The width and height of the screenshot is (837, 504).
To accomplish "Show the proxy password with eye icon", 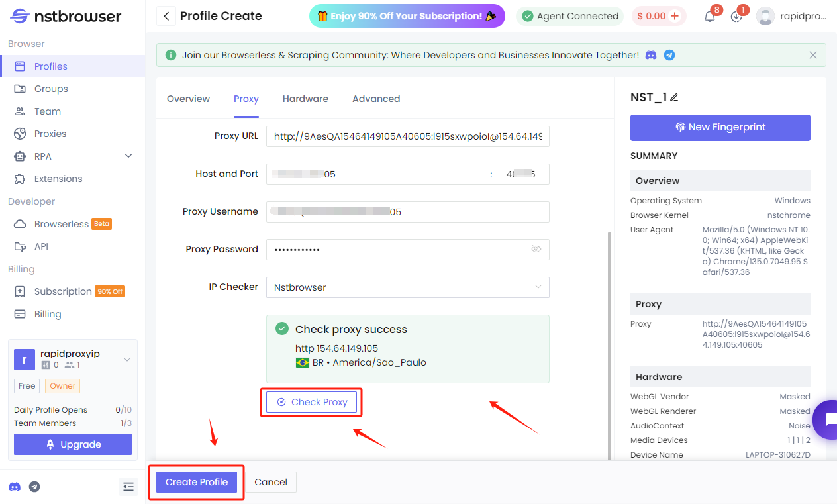I will [x=536, y=249].
